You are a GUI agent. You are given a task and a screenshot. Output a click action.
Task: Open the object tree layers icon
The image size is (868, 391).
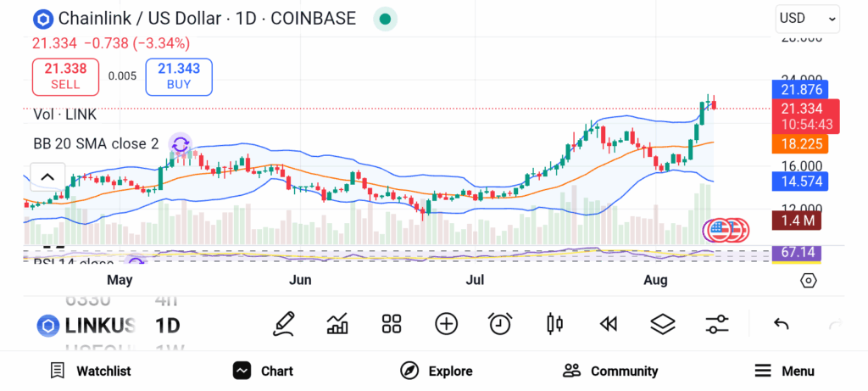(x=662, y=323)
